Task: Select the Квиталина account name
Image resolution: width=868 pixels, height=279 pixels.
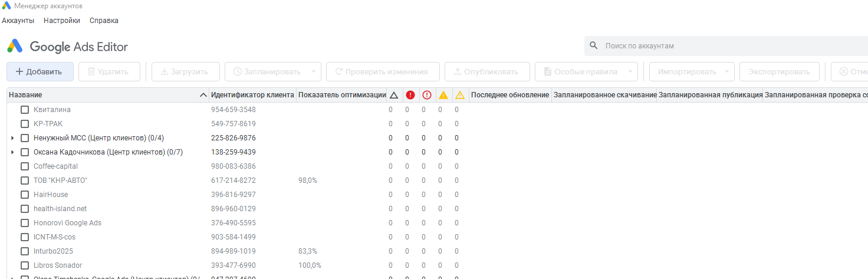Action: [x=52, y=110]
